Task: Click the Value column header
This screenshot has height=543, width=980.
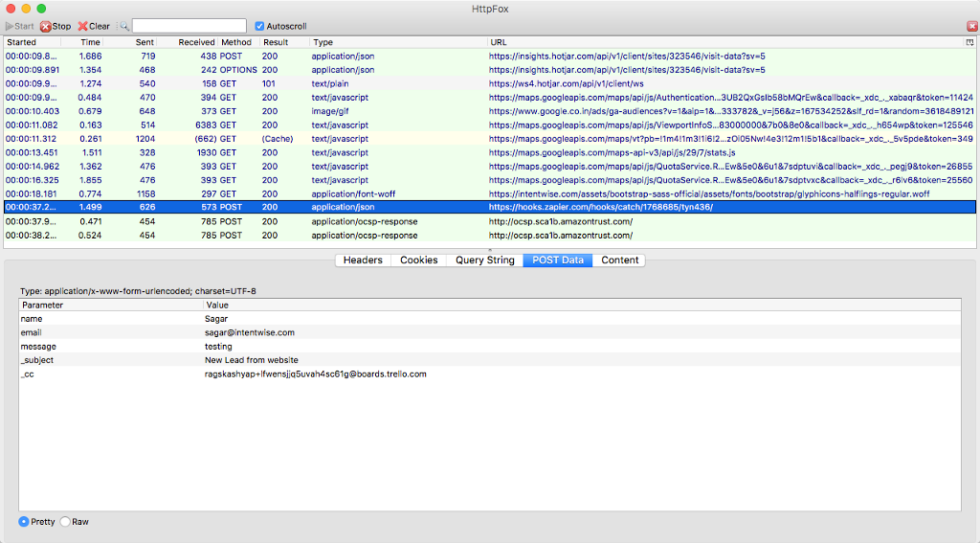Action: pos(582,305)
